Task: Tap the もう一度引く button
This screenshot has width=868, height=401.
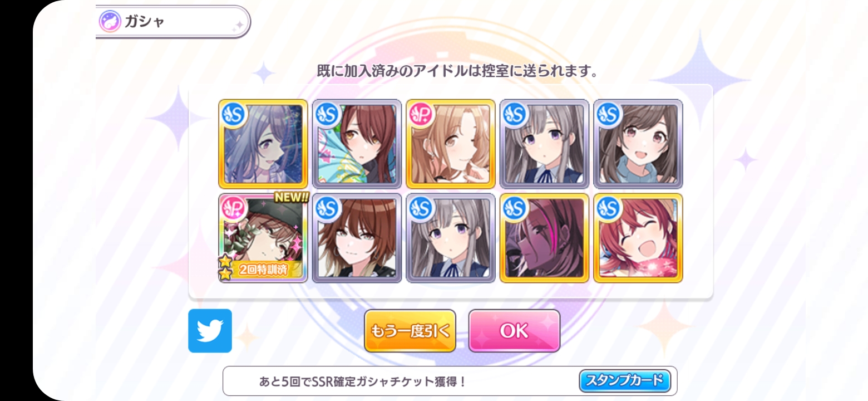Action: point(410,331)
